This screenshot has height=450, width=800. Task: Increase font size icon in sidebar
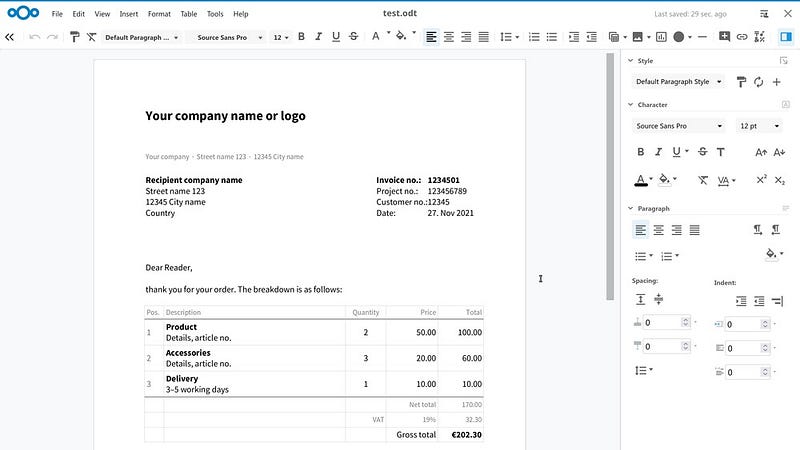[x=761, y=152]
